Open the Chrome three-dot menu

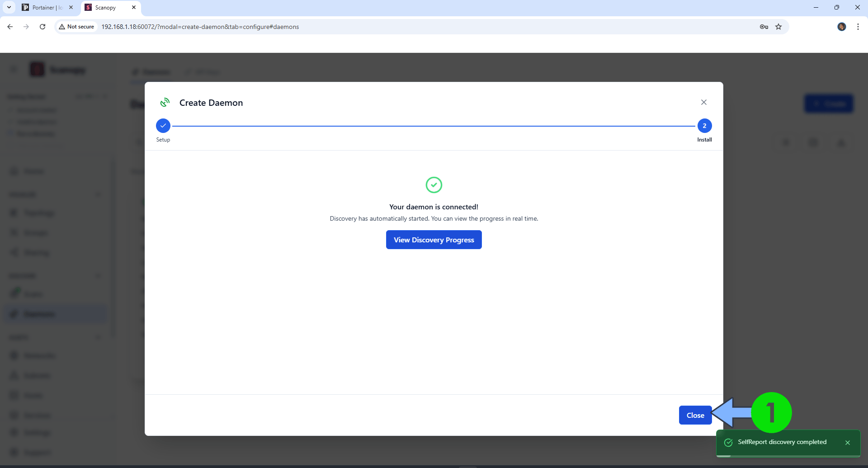tap(858, 27)
